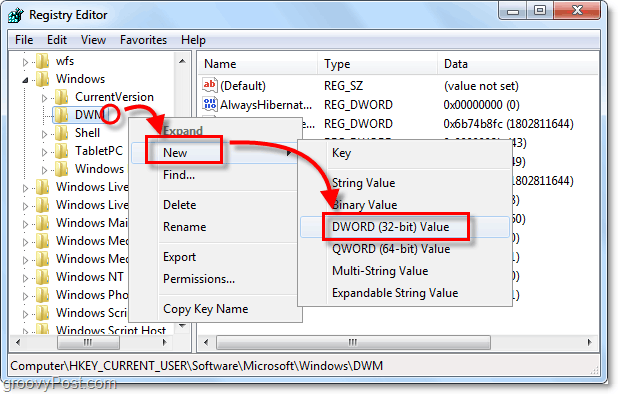Click the Windows NT folder icon
This screenshot has width=618, height=394.
tap(42, 277)
